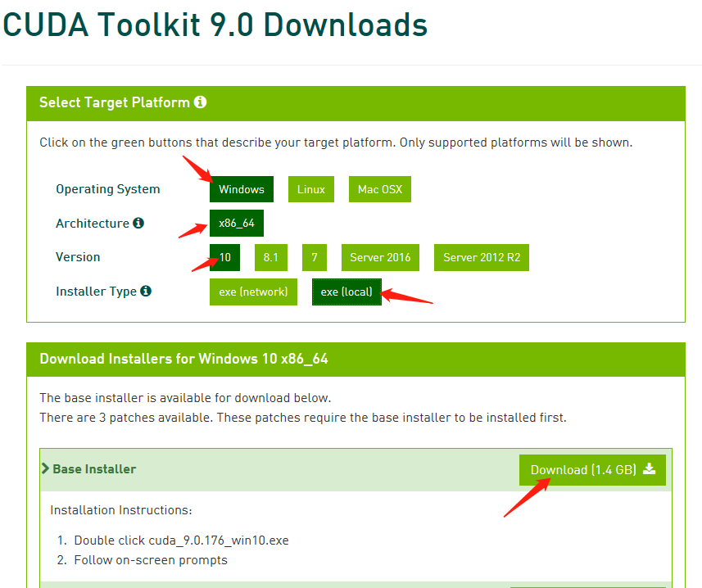Select the exe (network) installer type
The width and height of the screenshot is (702, 588).
point(253,292)
